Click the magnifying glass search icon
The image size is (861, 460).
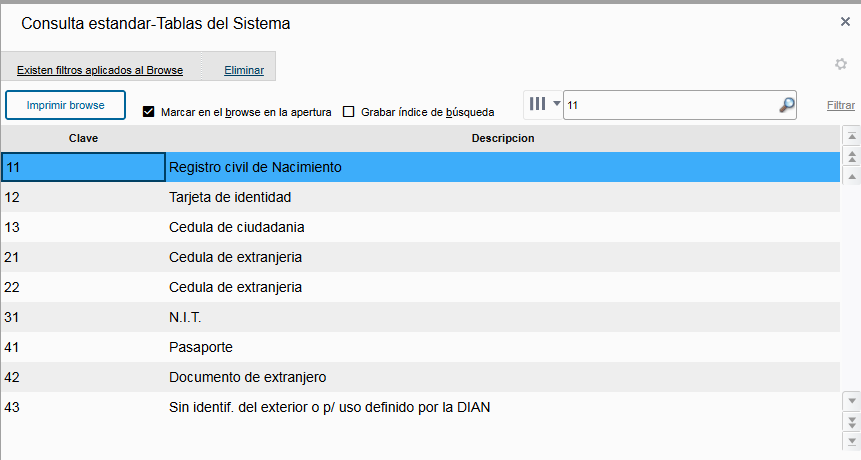tap(787, 105)
